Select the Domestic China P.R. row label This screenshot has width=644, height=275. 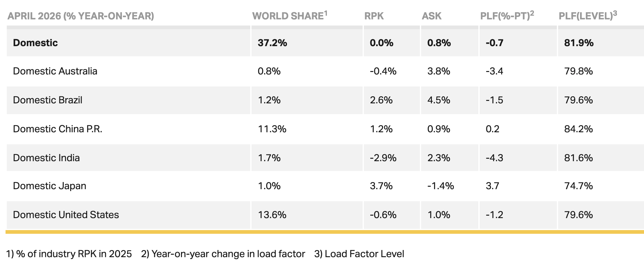[x=58, y=129]
